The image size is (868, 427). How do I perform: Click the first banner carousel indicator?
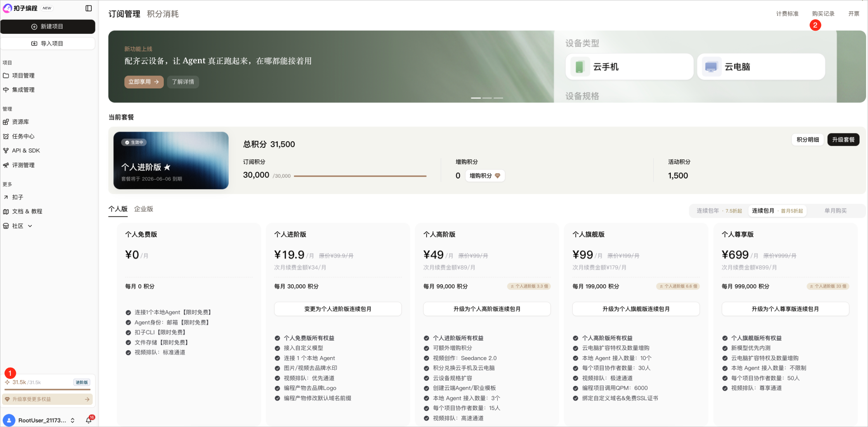point(476,98)
